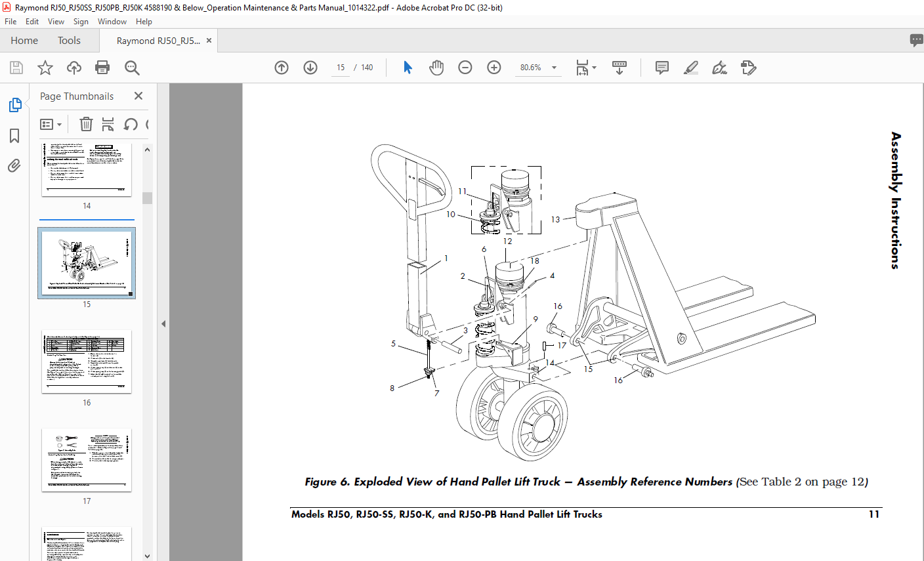Select page 15 thumbnail
This screenshot has width=924, height=561.
coord(87,263)
